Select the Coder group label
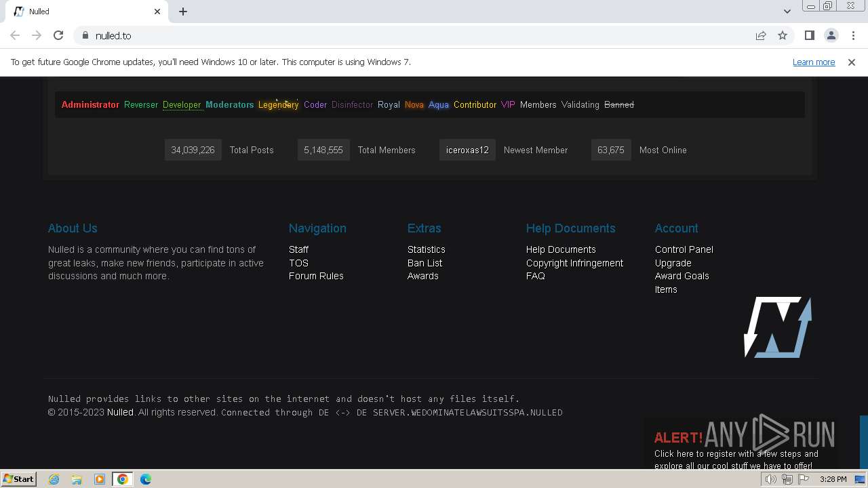The width and height of the screenshot is (868, 488). point(315,104)
